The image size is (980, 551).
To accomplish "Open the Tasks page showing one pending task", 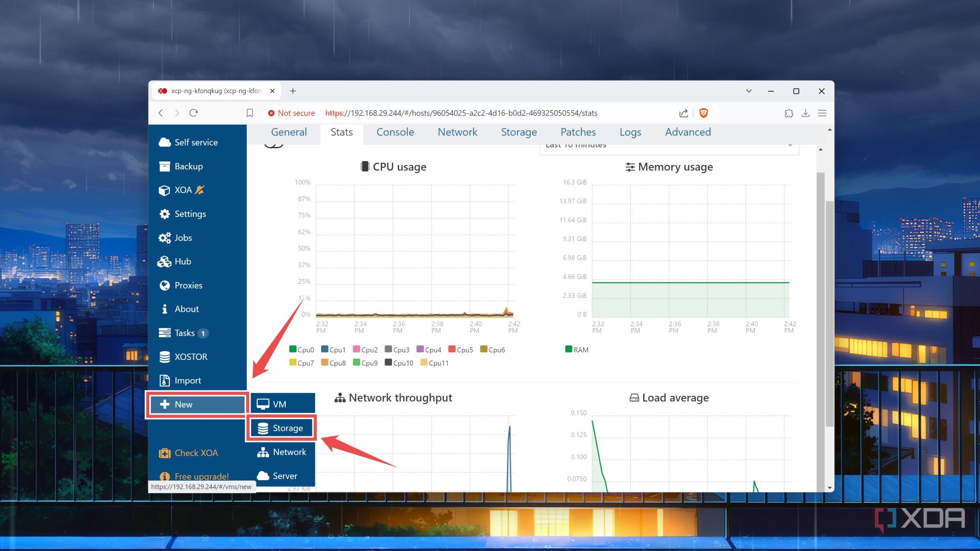I will coord(184,333).
